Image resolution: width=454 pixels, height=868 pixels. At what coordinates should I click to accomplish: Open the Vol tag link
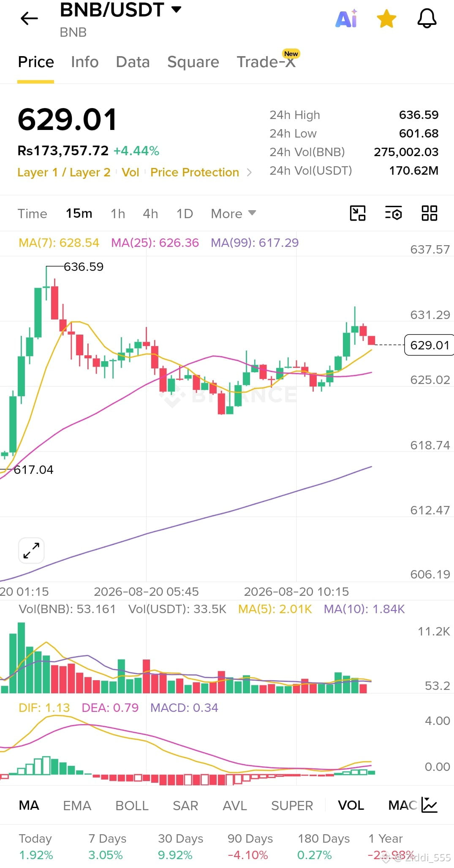(130, 173)
